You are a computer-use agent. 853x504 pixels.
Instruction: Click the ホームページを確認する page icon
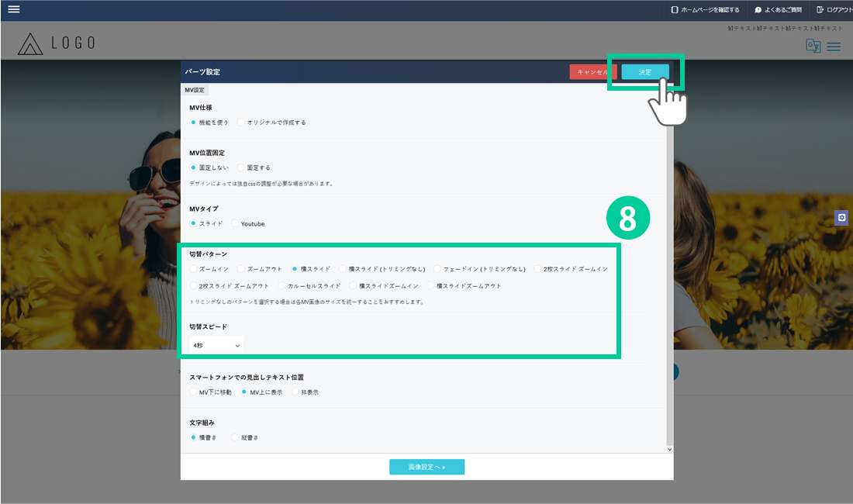674,10
